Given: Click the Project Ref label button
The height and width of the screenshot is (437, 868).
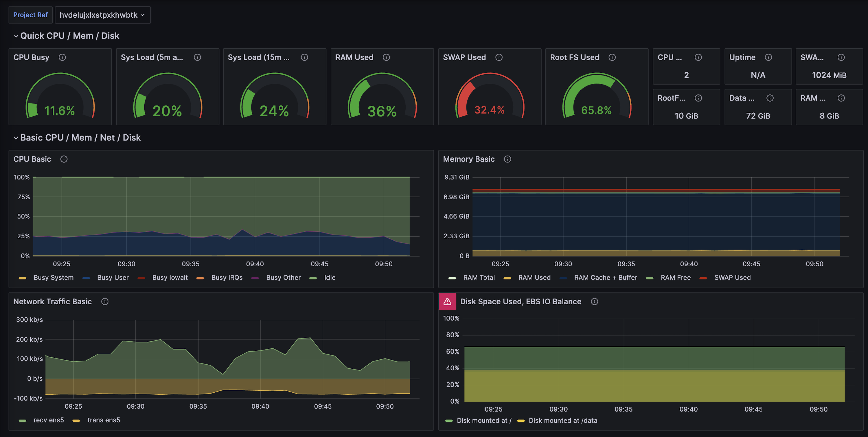Looking at the screenshot, I should click(30, 15).
